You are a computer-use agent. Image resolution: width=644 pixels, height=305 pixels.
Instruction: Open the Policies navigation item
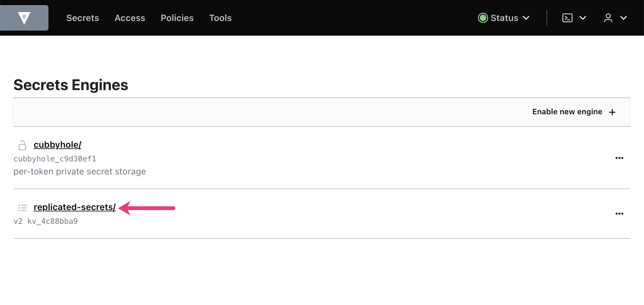point(177,18)
